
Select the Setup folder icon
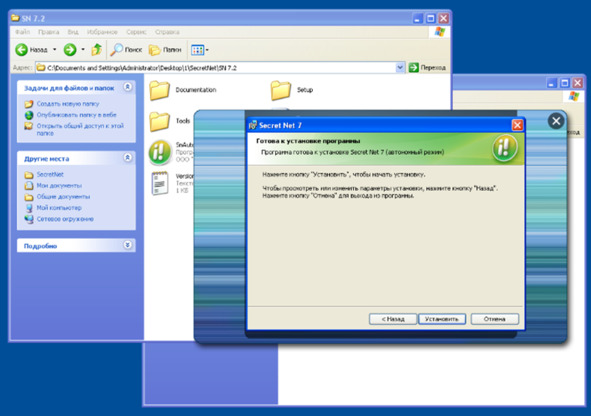(x=281, y=90)
